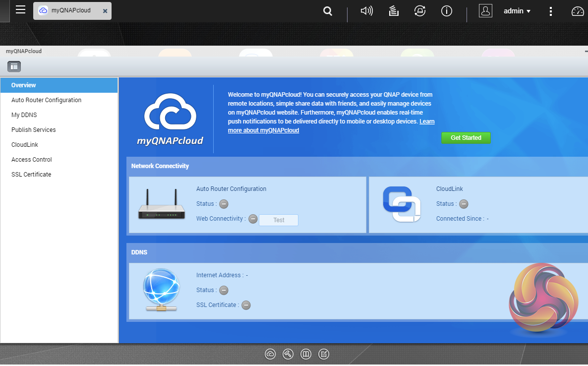Click Auto Router Configuration status indicator
Image resolution: width=588 pixels, height=366 pixels.
tap(224, 204)
